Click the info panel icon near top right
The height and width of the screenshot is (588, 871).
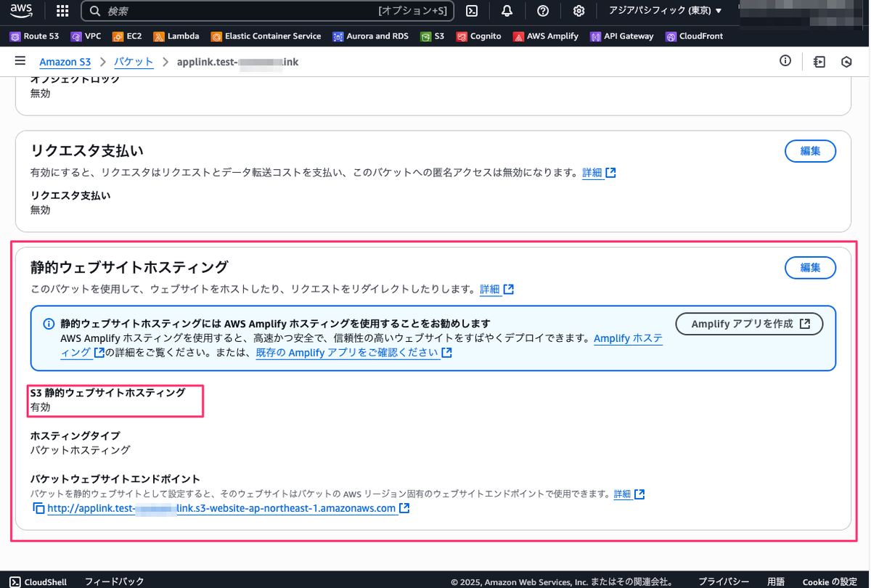785,61
